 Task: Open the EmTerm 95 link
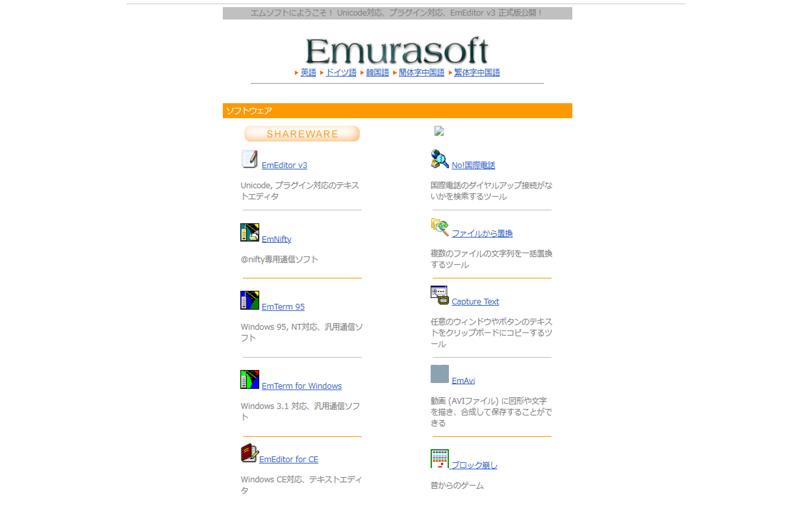pyautogui.click(x=283, y=307)
